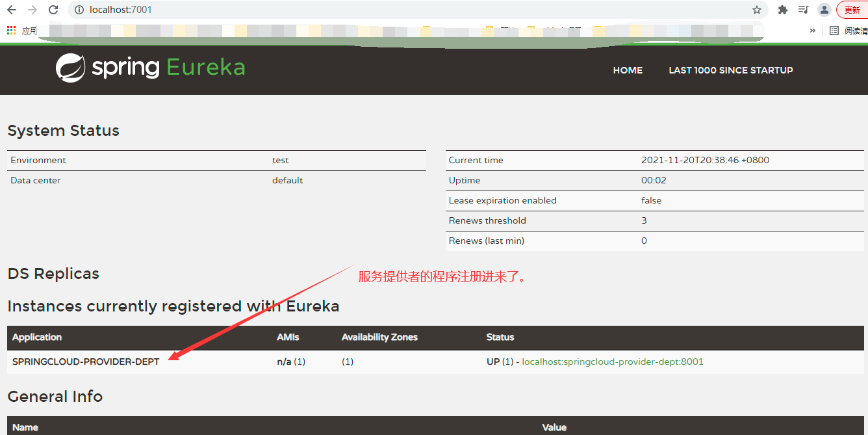The height and width of the screenshot is (435, 868).
Task: Select the Uptime label
Action: pos(465,180)
